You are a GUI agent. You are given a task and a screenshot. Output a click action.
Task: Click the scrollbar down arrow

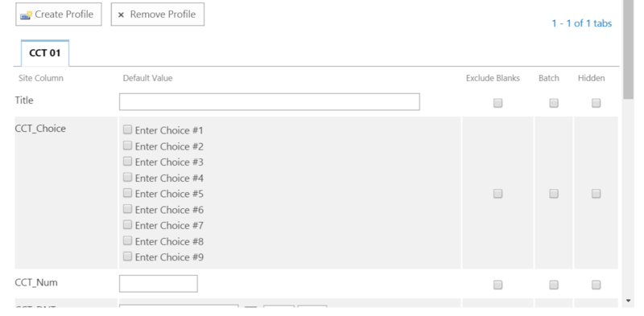click(628, 302)
